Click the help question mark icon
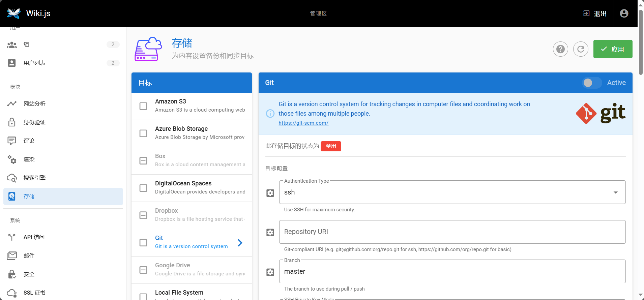 560,49
